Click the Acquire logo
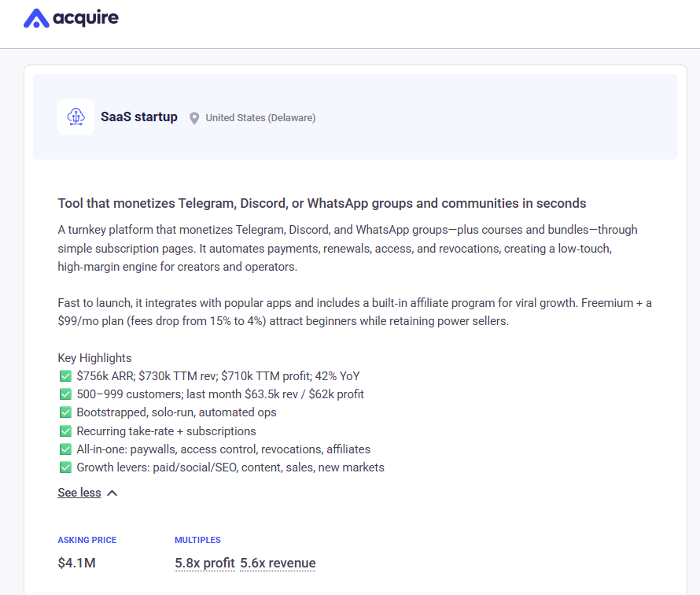The image size is (700, 595). click(71, 18)
